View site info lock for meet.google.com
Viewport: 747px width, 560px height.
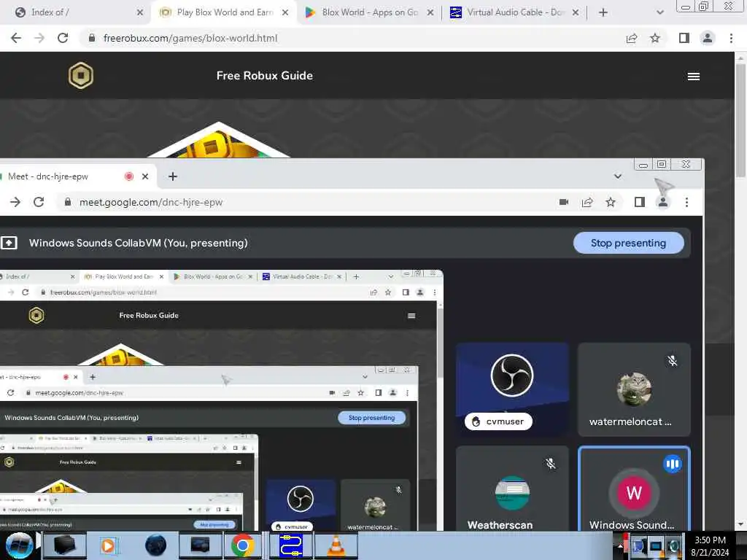click(68, 202)
